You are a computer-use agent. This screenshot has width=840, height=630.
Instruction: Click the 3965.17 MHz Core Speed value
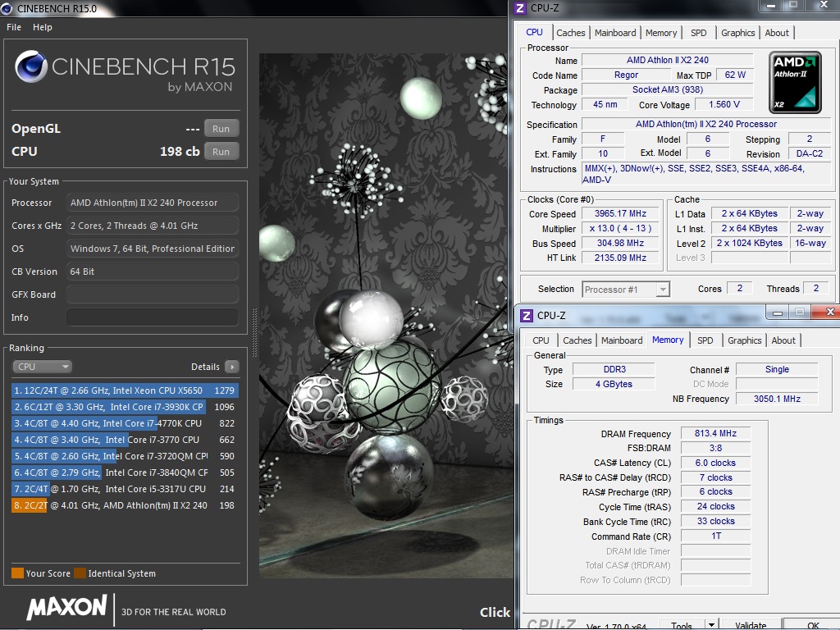[620, 213]
